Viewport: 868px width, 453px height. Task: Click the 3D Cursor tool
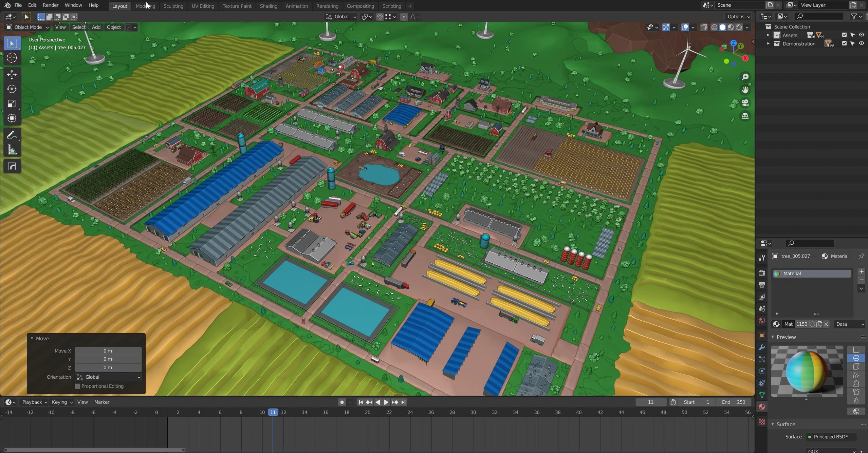tap(12, 58)
